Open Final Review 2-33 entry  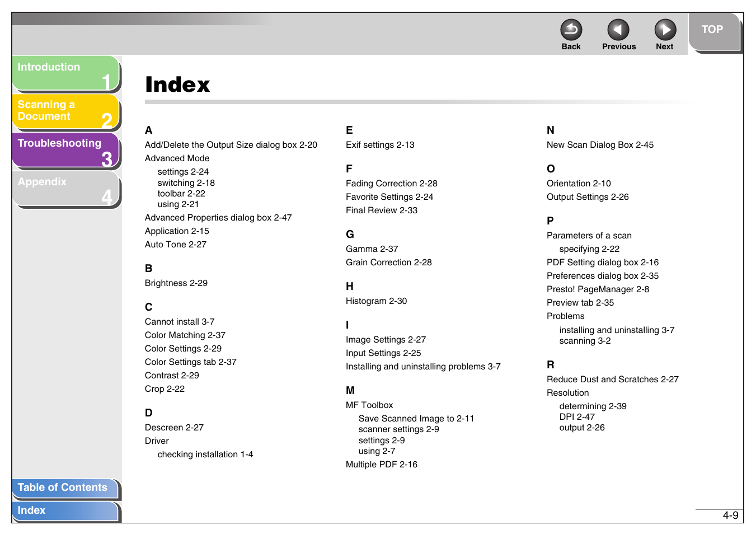point(382,210)
